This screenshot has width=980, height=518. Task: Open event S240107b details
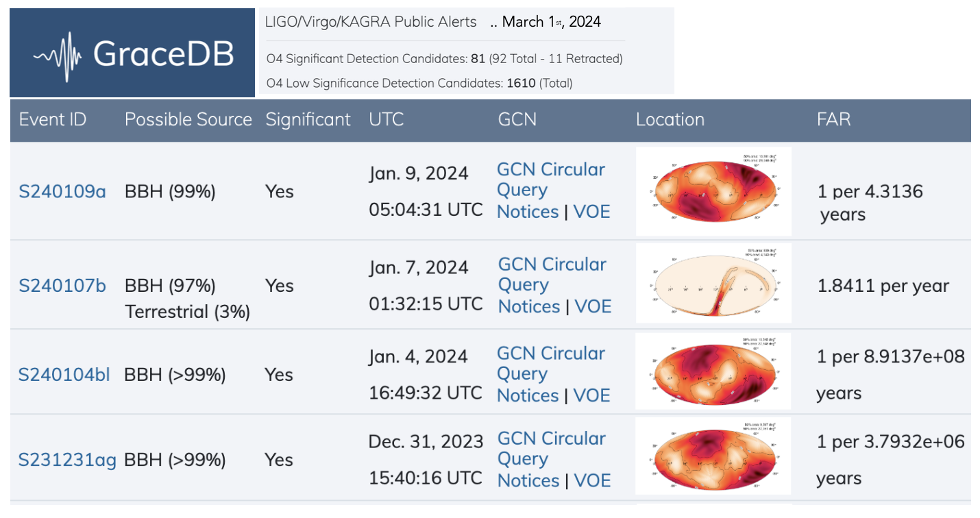point(62,286)
